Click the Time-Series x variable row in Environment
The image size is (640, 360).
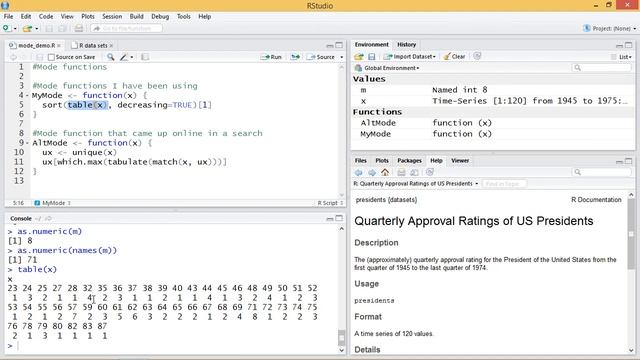tap(493, 101)
